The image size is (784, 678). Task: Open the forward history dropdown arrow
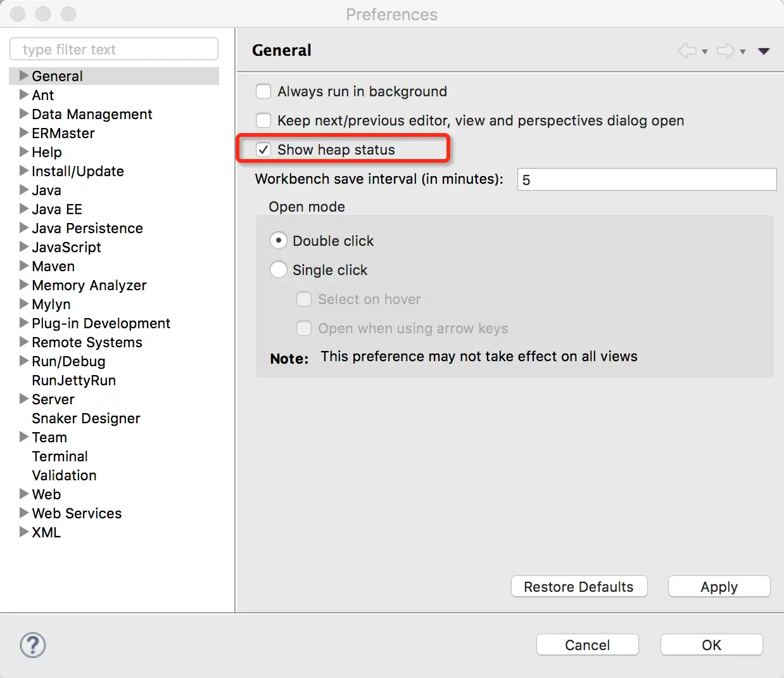[743, 52]
